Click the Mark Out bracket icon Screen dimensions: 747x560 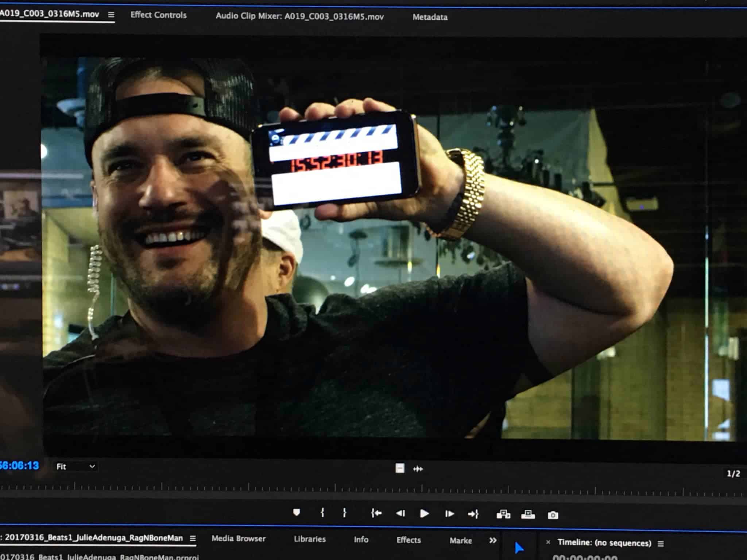[x=344, y=513]
